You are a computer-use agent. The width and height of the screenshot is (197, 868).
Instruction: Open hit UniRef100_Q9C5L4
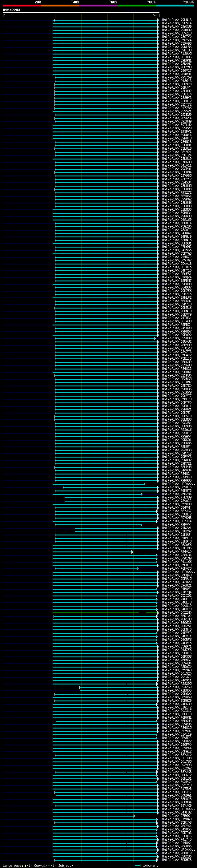pos(176,23)
